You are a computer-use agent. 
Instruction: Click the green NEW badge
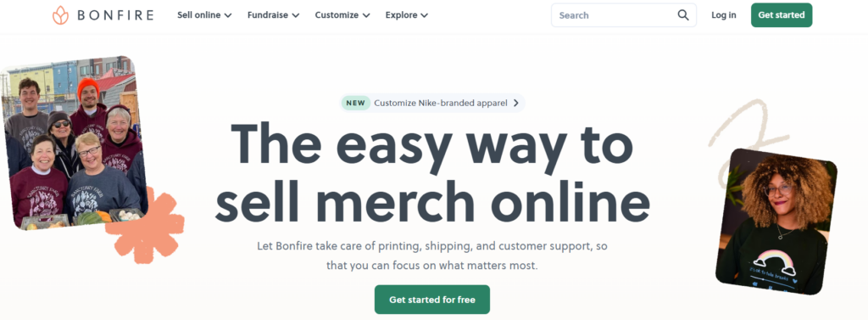pyautogui.click(x=356, y=103)
